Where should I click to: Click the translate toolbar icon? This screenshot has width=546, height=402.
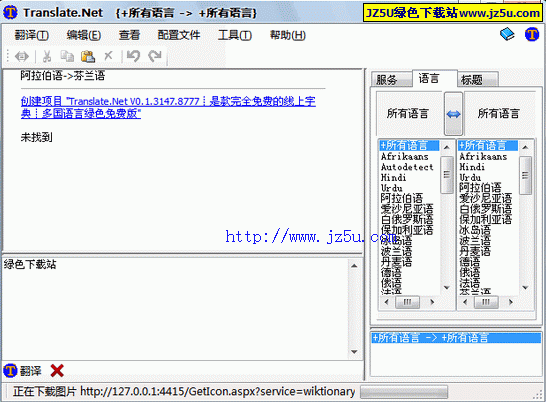[x=22, y=56]
